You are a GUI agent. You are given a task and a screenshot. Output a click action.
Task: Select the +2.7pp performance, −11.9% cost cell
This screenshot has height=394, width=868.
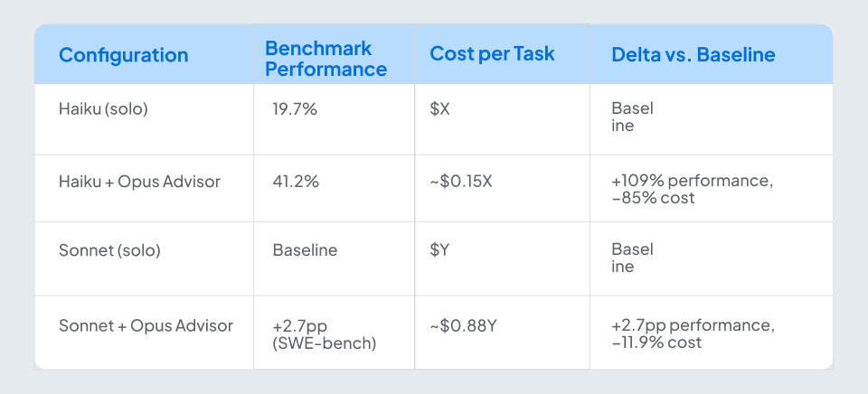(x=693, y=333)
